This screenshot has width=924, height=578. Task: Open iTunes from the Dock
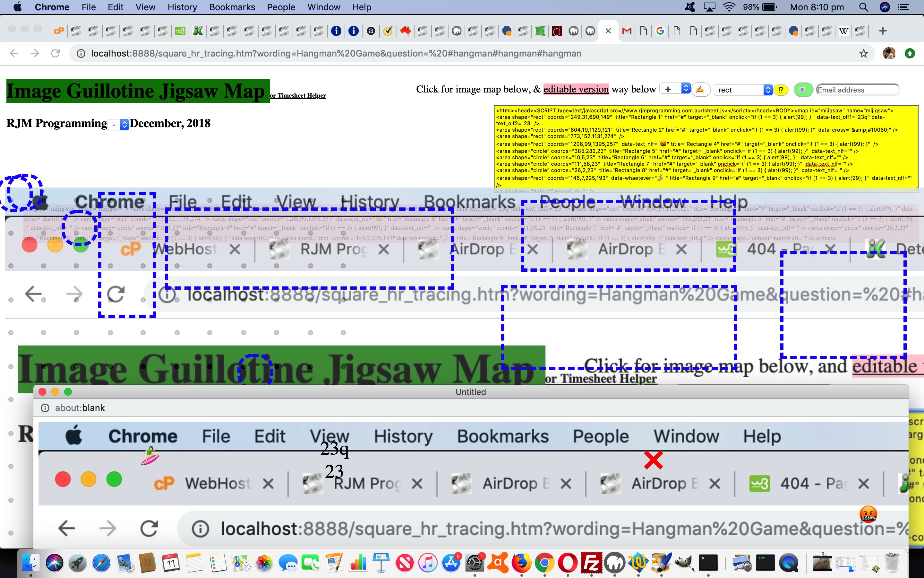(x=428, y=563)
